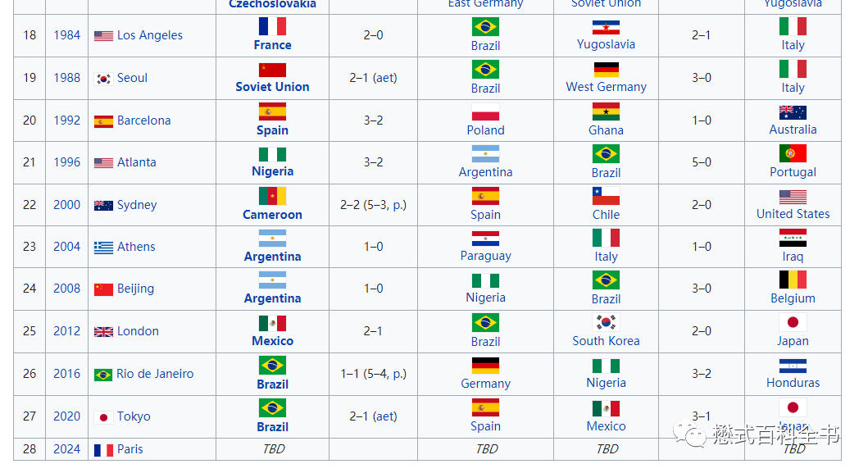Open the 1996 year link
Screen dimensions: 868x473
point(67,162)
